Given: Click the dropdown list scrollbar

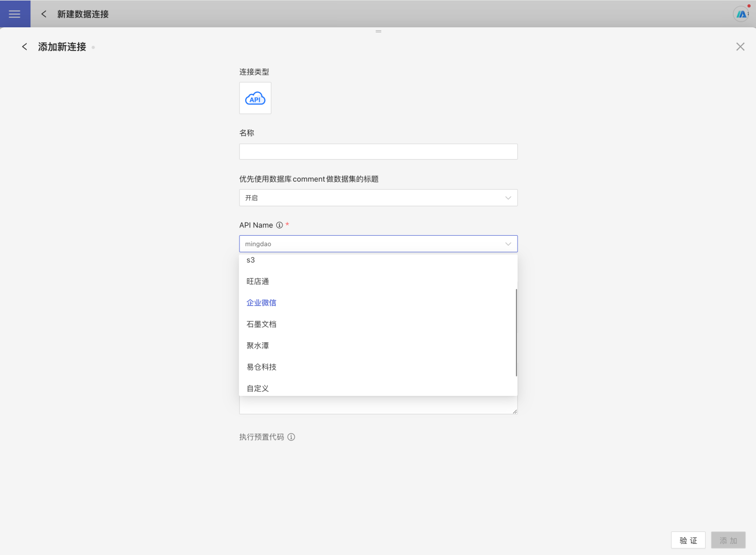Looking at the screenshot, I should (516, 332).
